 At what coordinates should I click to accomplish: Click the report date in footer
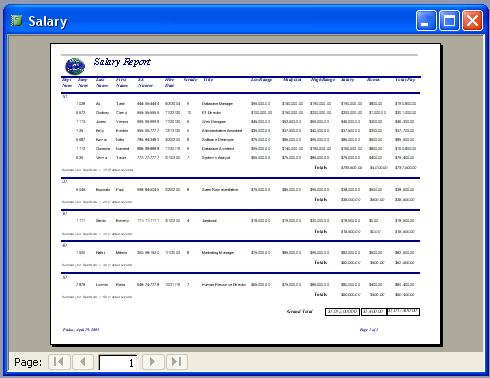coord(81,330)
